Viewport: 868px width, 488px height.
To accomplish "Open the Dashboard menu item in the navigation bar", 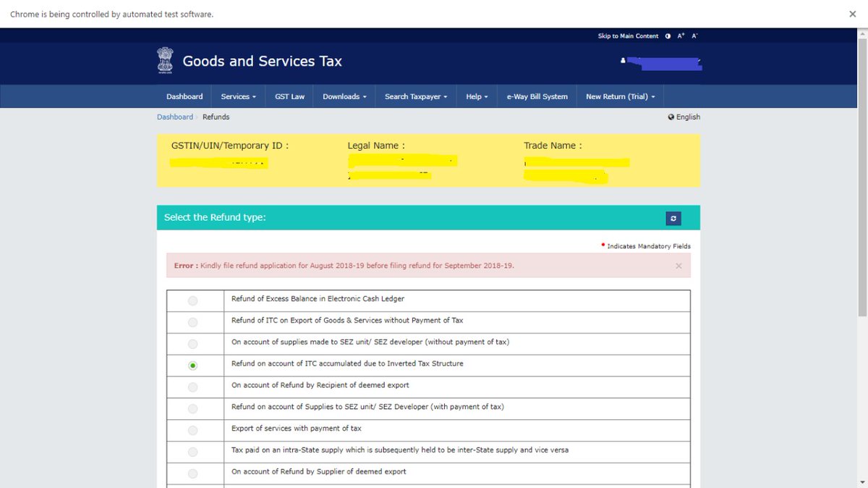I will point(184,96).
